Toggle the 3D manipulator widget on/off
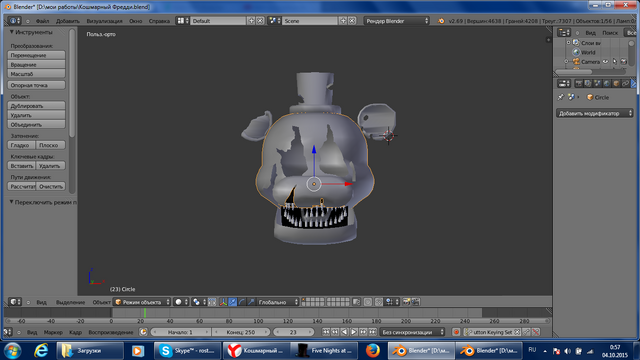This screenshot has width=640, height=360. coord(223,302)
